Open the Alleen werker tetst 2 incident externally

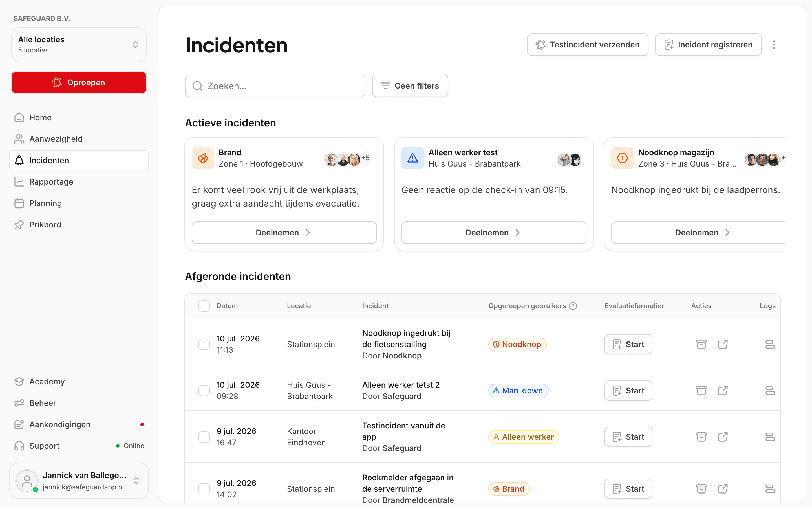click(x=723, y=390)
